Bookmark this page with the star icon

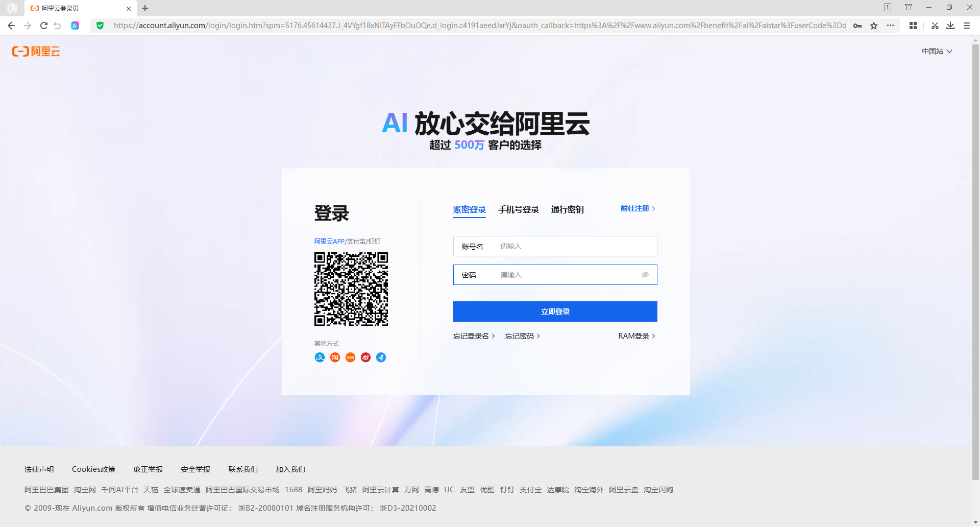874,26
